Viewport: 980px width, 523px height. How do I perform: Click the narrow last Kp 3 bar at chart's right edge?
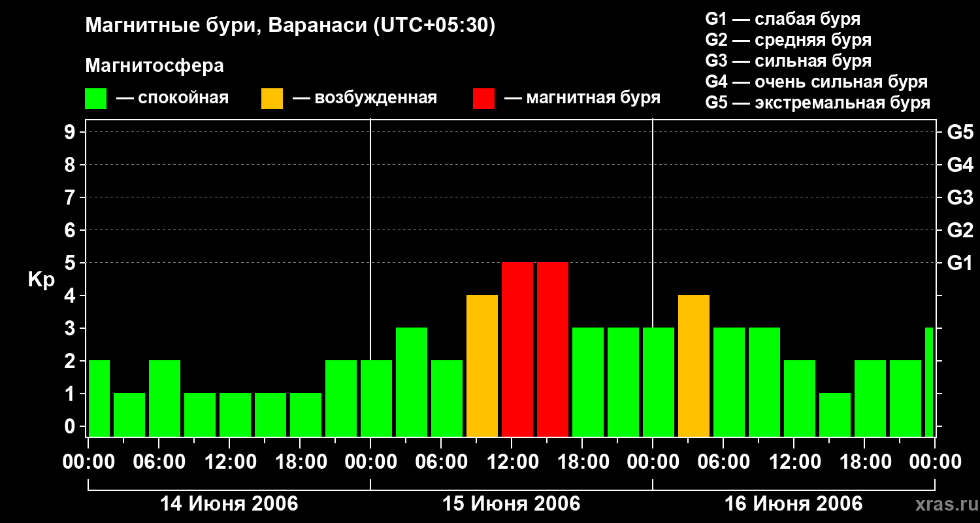pyautogui.click(x=929, y=382)
